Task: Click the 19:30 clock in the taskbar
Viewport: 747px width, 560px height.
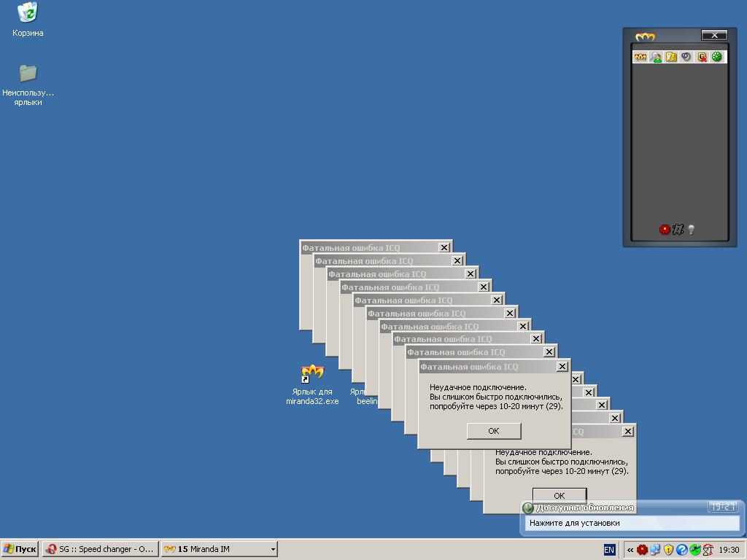Action: tap(729, 550)
